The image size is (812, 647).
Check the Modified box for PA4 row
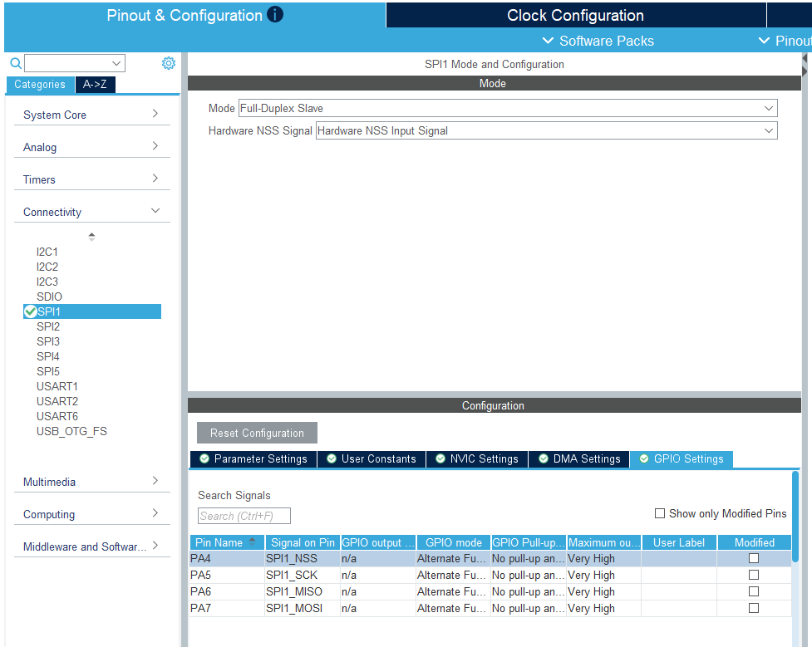(754, 558)
